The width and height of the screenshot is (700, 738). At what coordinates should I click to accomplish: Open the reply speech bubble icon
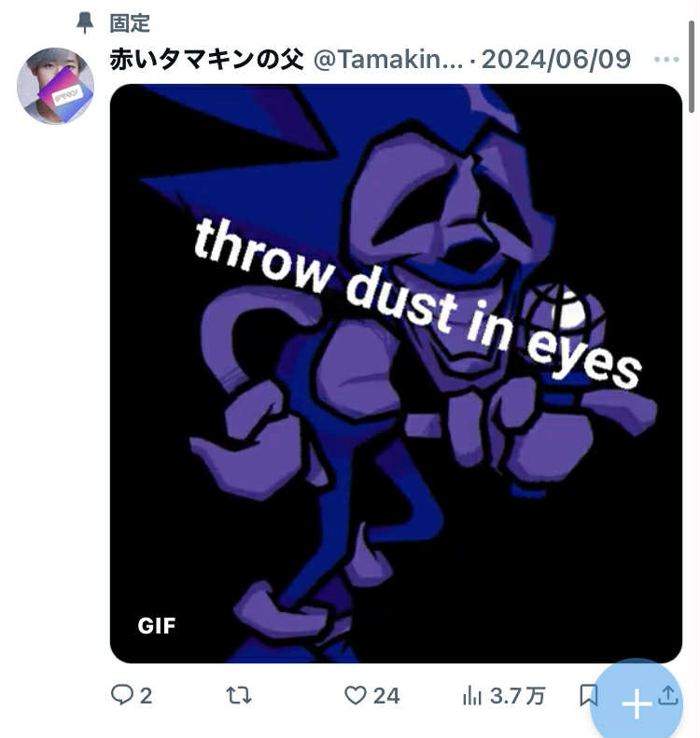pyautogui.click(x=122, y=695)
